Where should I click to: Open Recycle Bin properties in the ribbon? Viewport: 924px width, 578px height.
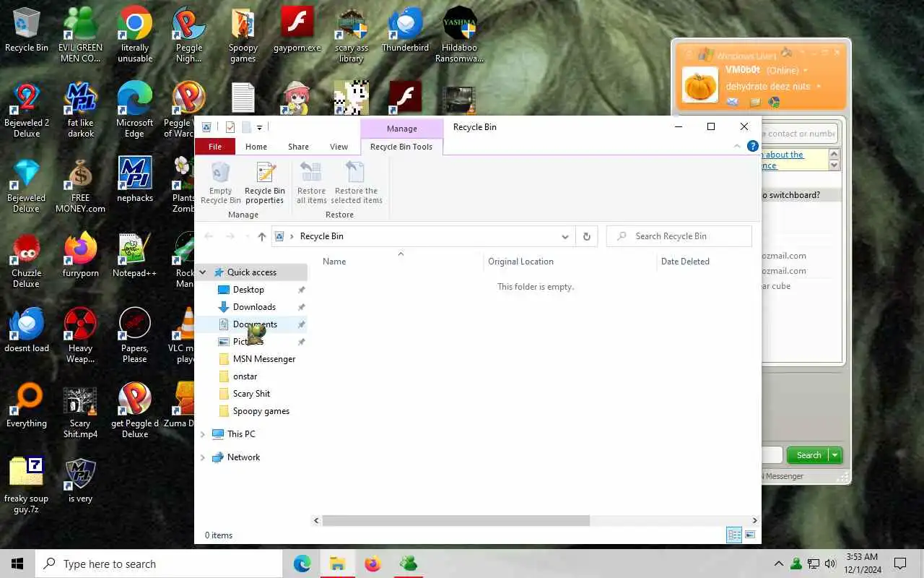click(265, 184)
